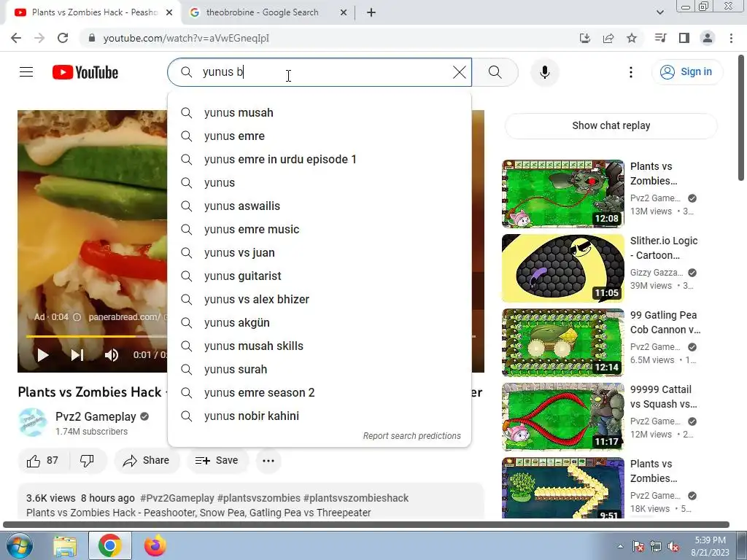This screenshot has width=747, height=560.
Task: Expand the tab search dropdown arrow
Action: pyautogui.click(x=659, y=12)
